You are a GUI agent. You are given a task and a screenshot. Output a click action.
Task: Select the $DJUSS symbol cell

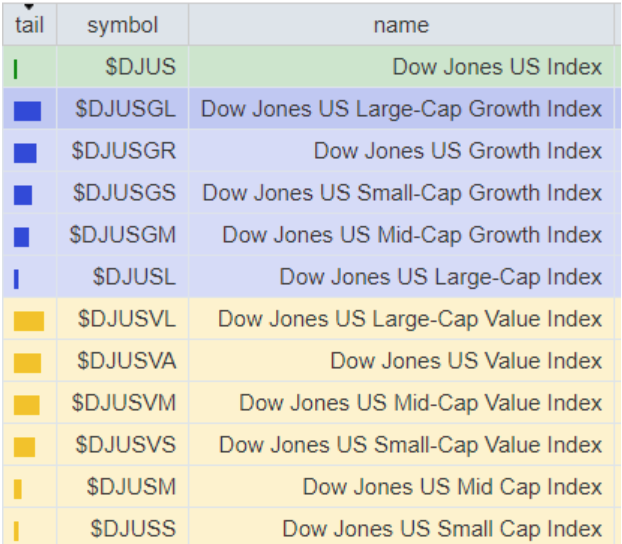pyautogui.click(x=133, y=529)
